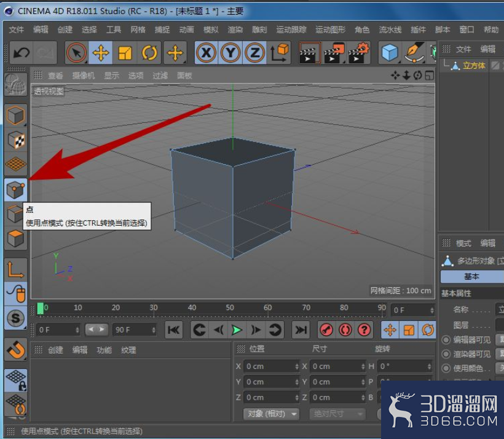Select the Workplane grid mode icon
The width and height of the screenshot is (504, 439).
tap(15, 164)
